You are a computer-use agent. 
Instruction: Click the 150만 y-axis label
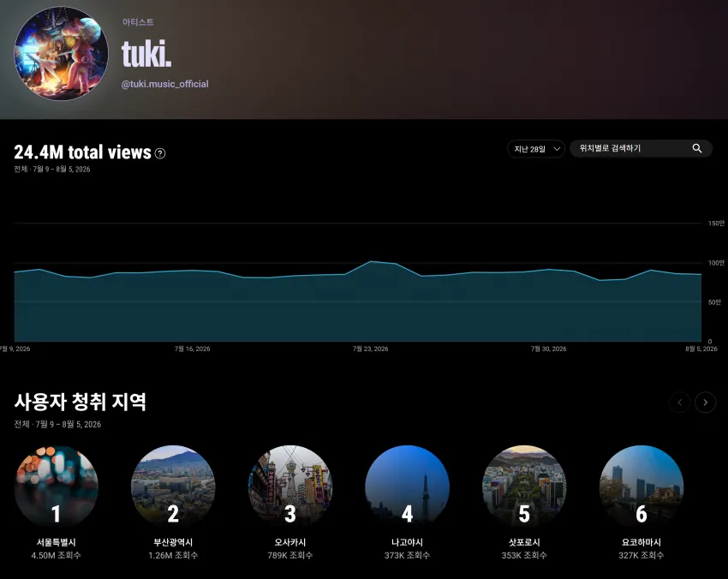(x=716, y=224)
